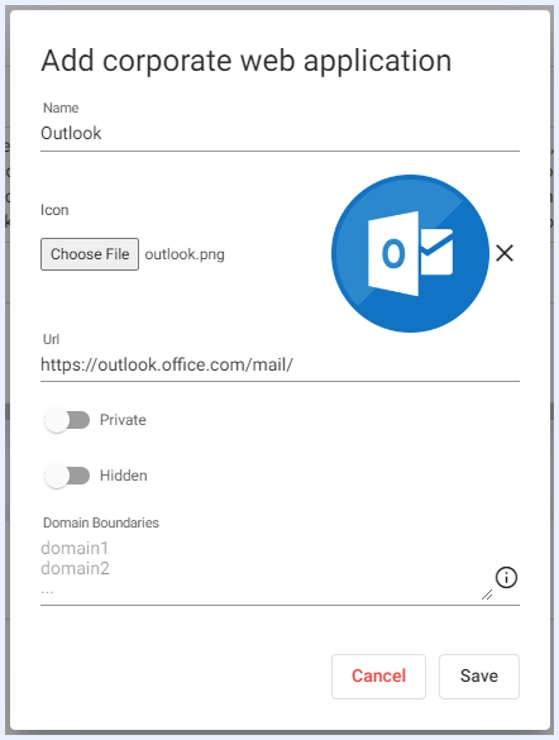Image resolution: width=559 pixels, height=740 pixels.
Task: Click the Outlook logo preview image
Action: (x=410, y=253)
